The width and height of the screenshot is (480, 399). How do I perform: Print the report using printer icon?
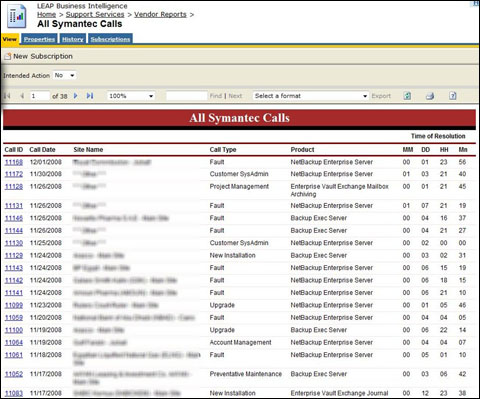430,96
